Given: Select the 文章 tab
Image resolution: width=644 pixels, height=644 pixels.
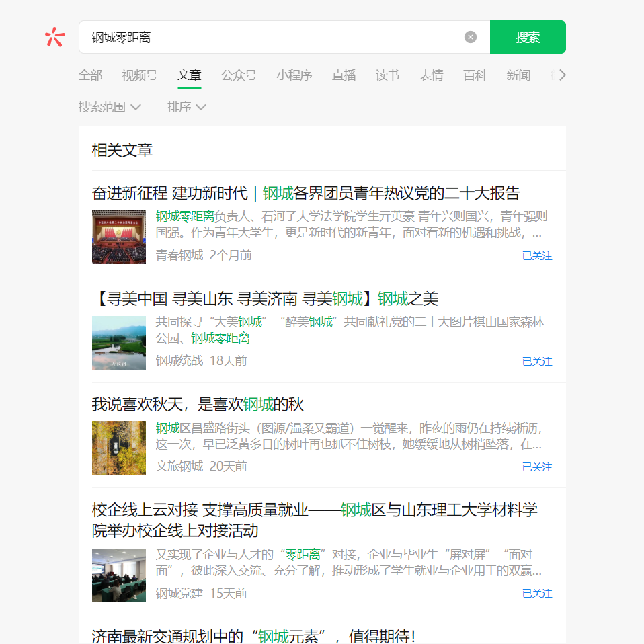Looking at the screenshot, I should click(x=190, y=75).
